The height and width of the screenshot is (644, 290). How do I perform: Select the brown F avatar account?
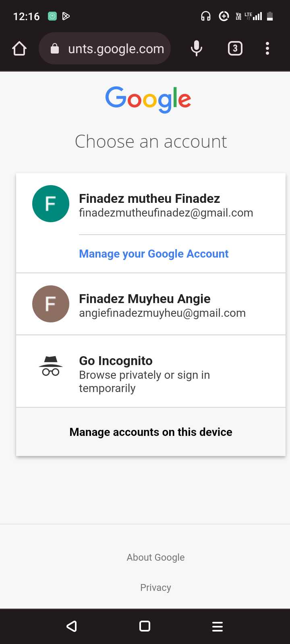(51, 304)
